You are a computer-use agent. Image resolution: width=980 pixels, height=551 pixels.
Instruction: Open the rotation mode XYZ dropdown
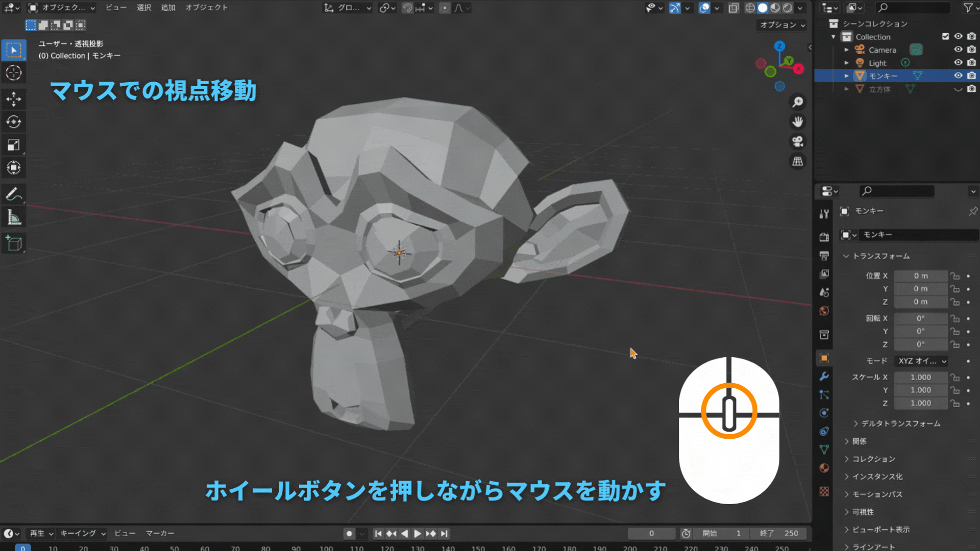coord(921,361)
